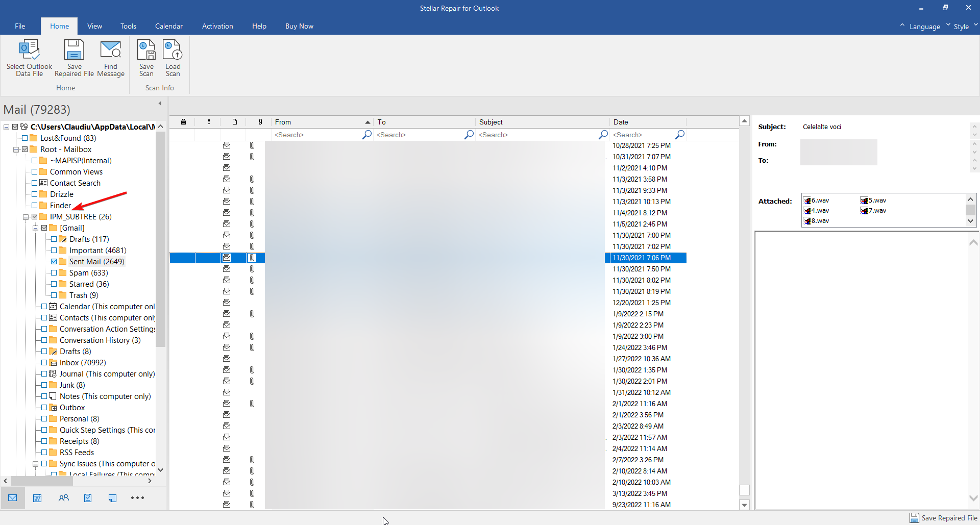
Task: Open the Contacts (people) view icon
Action: [63, 498]
